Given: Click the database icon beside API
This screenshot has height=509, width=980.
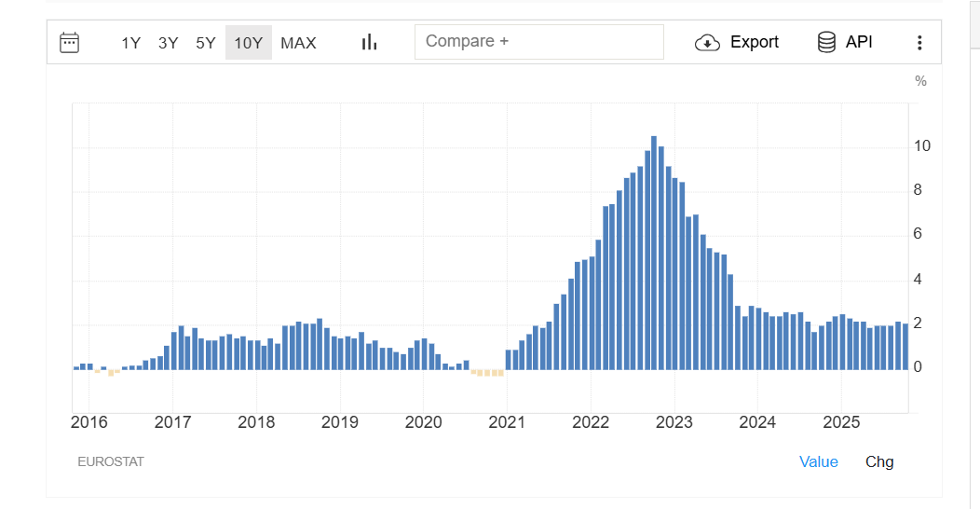Looking at the screenshot, I should 826,42.
